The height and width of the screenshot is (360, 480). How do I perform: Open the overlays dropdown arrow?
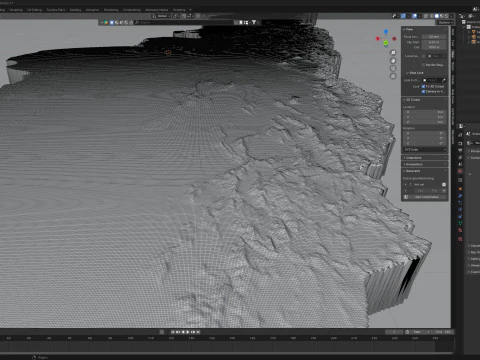[419, 16]
